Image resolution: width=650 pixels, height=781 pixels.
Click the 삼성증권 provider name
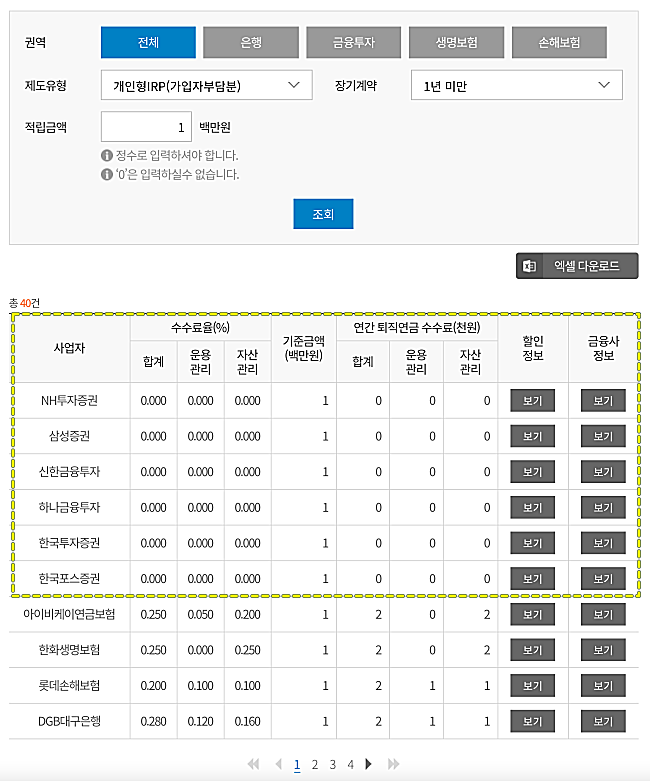[x=69, y=436]
